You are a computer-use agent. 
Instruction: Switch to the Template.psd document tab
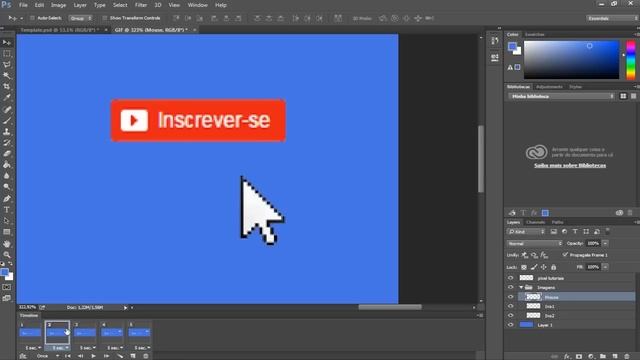(x=60, y=30)
